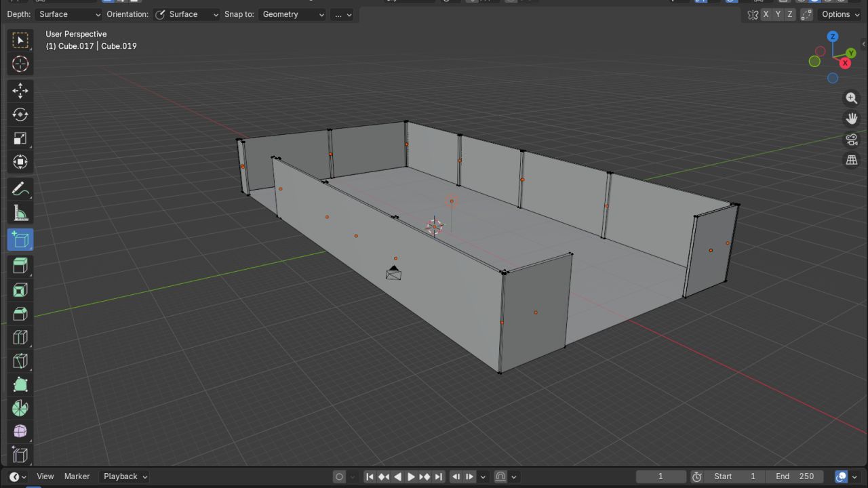The width and height of the screenshot is (868, 488).
Task: Click the viewport Zoom magnifier icon
Action: point(852,98)
